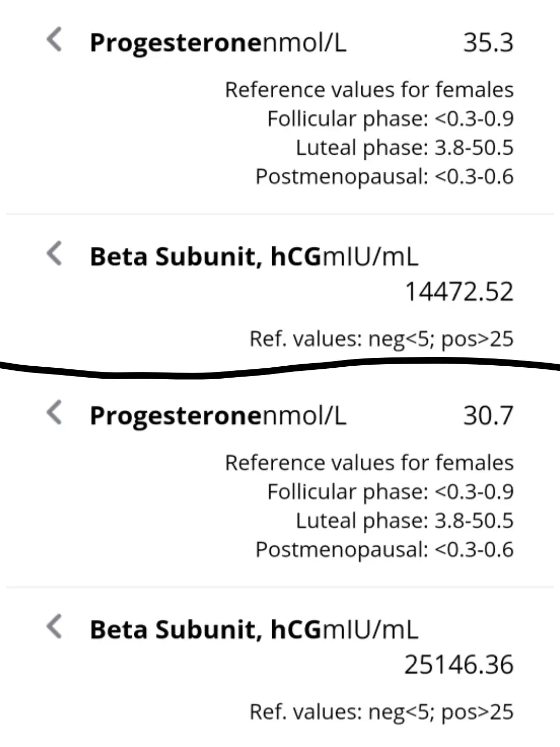Click the progesterone value 35.3

coord(488,43)
